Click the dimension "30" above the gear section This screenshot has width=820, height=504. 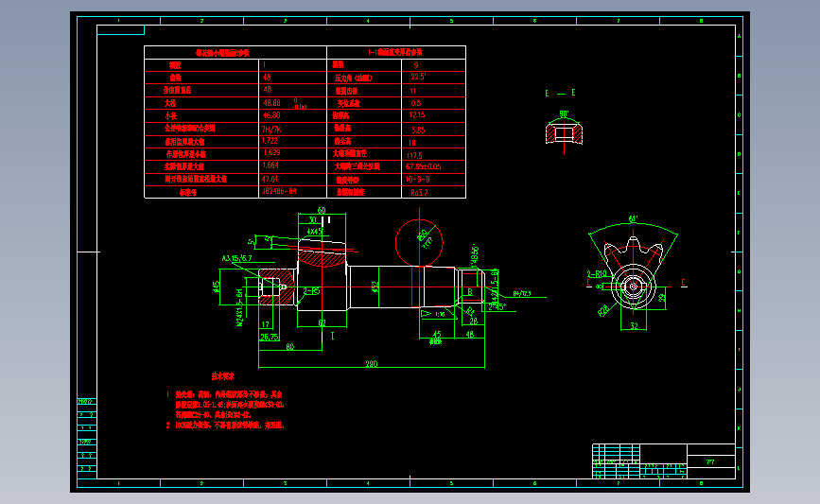tap(313, 220)
